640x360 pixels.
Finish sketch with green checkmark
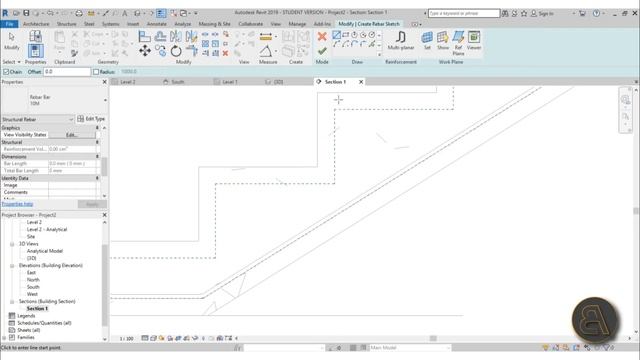click(322, 51)
